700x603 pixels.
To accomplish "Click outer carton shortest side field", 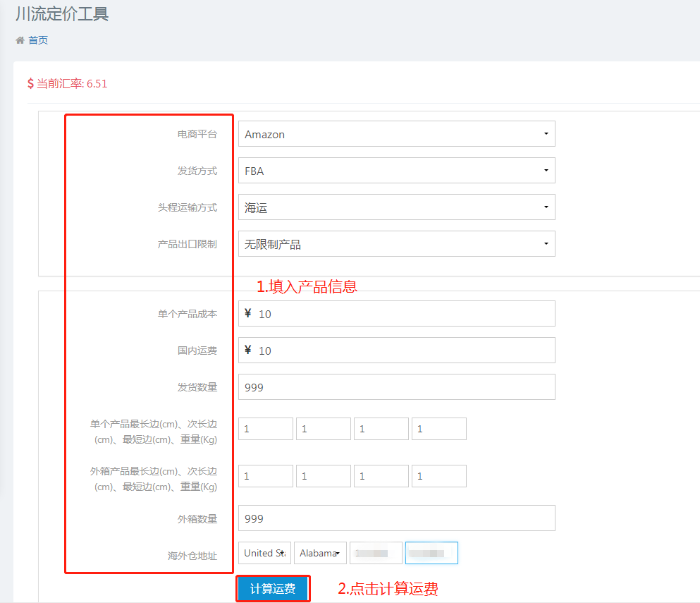I will click(381, 476).
